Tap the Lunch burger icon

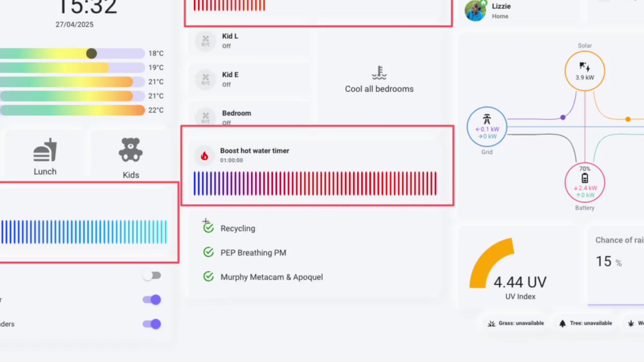click(45, 150)
